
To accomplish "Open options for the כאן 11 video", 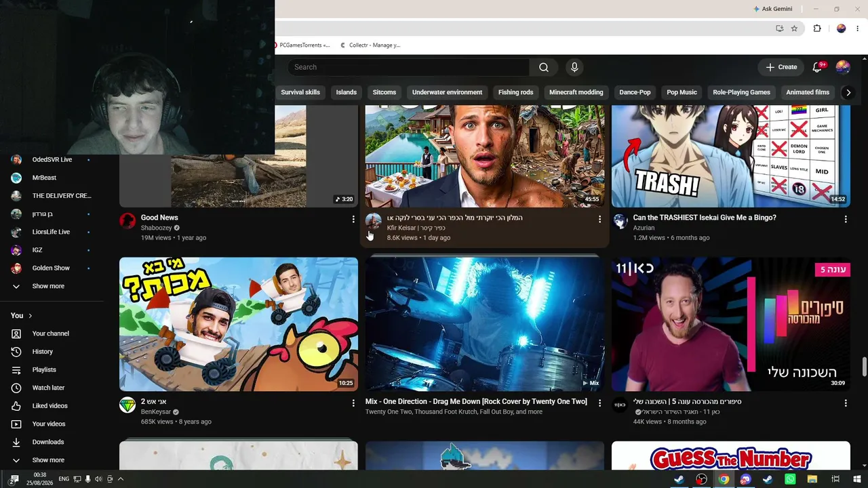I will click(845, 403).
